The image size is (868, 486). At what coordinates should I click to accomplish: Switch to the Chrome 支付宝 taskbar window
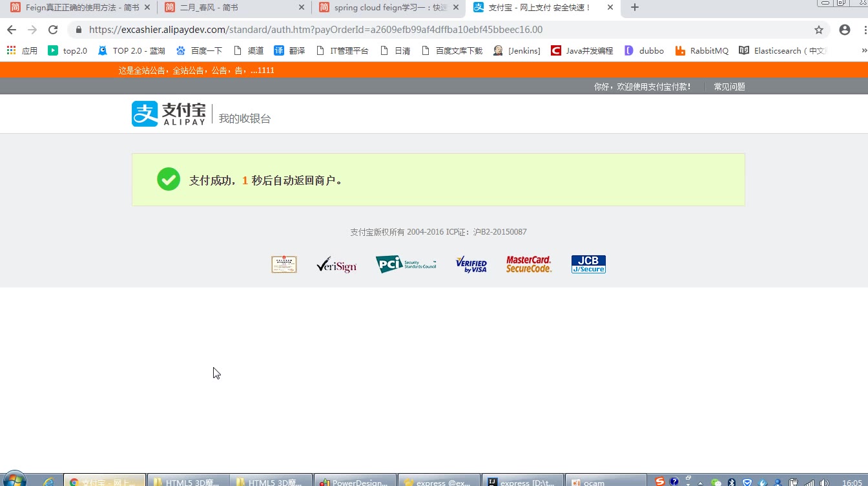(x=104, y=481)
